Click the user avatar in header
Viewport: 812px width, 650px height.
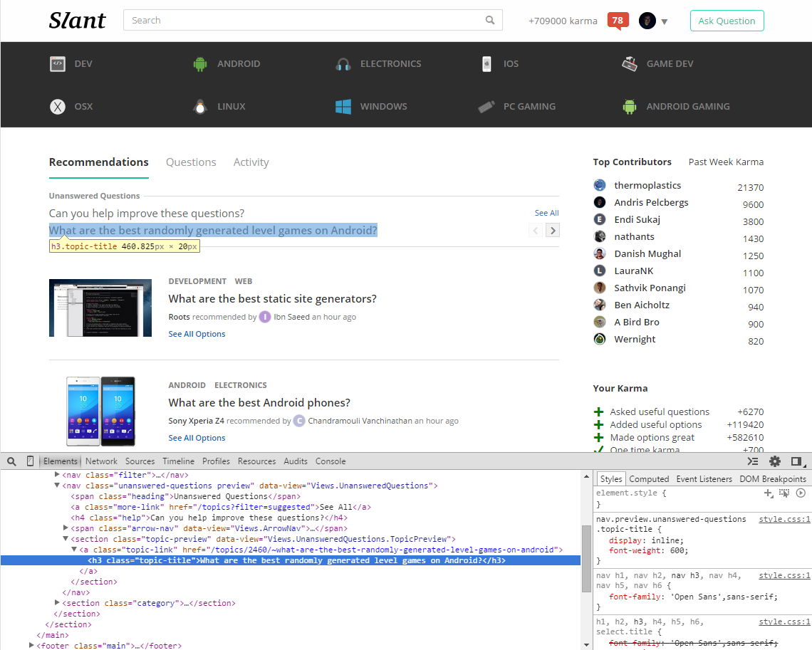coord(647,21)
